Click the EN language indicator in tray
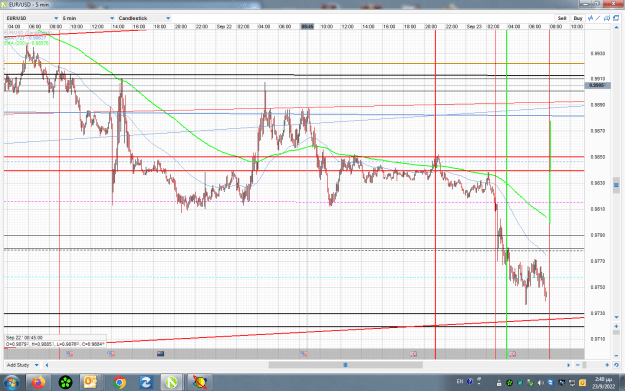This screenshot has width=625, height=391. point(460,381)
